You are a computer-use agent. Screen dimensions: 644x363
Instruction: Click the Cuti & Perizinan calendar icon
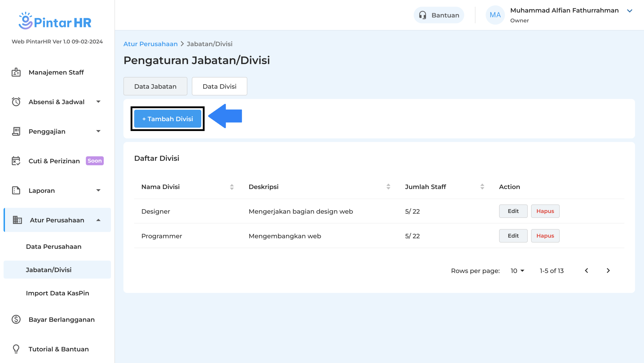[x=16, y=161]
